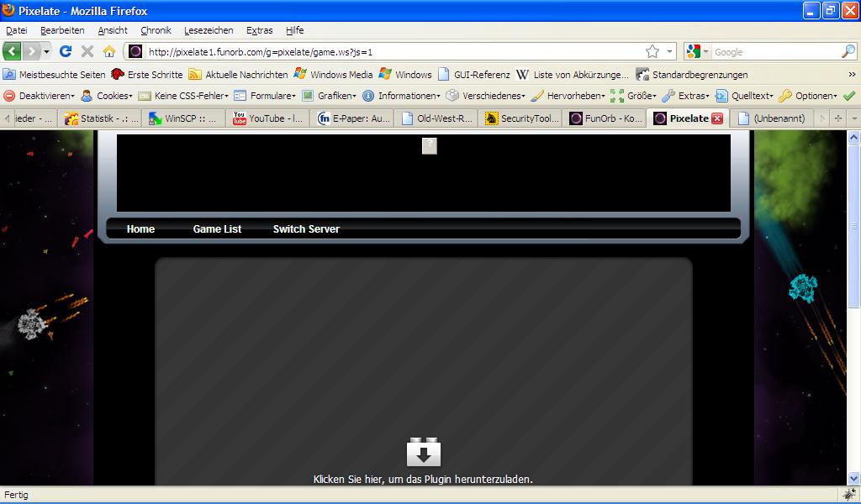Bookmark this page with the star icon

tap(652, 51)
